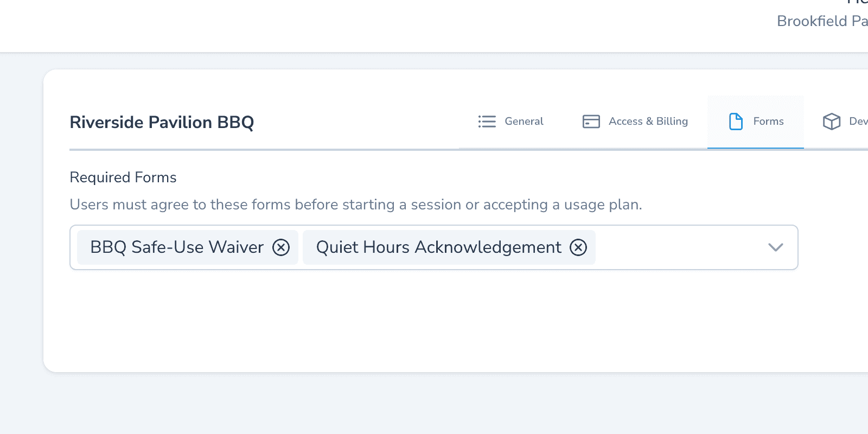Viewport: 868px width, 434px height.
Task: Click the Required Forms heading
Action: point(123,177)
